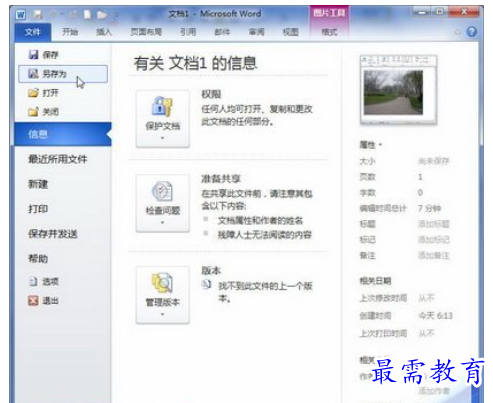Screen dimensions: 493x403
Task: Click the 残障人士无法阅读的内容 item
Action: [265, 235]
